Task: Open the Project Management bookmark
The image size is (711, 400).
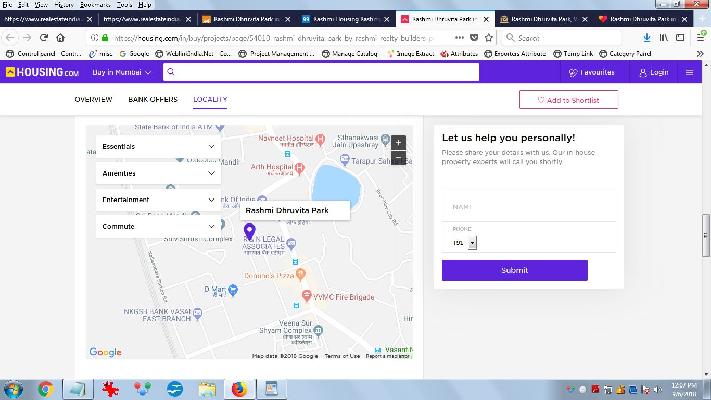Action: click(x=277, y=54)
